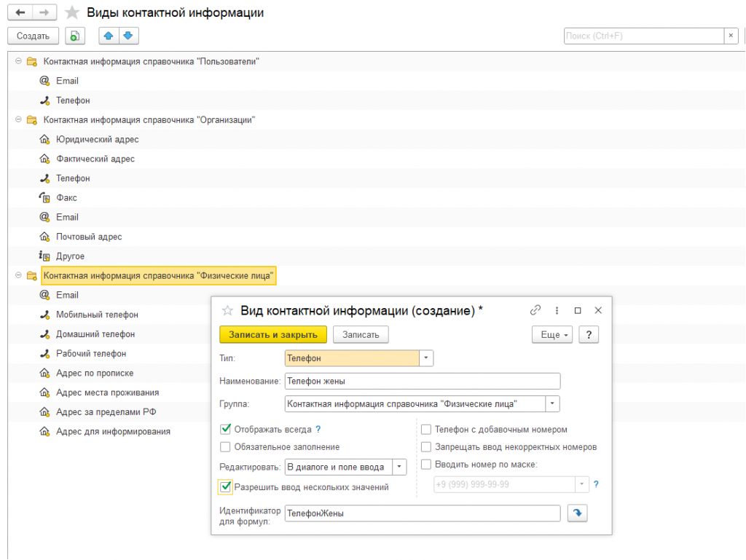This screenshot has height=560, width=746.
Task: Select Факс item in Организации group
Action: [66, 198]
